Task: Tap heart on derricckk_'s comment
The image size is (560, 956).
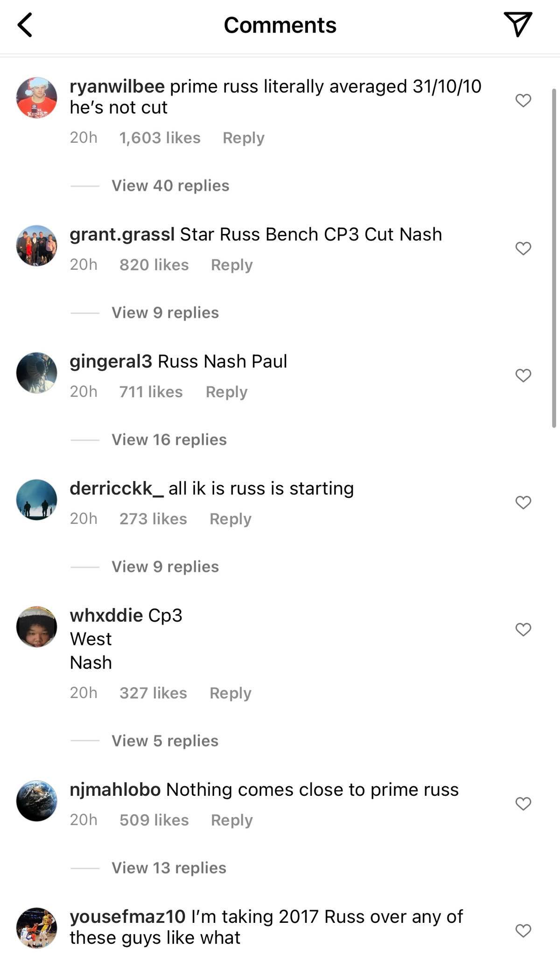Action: point(523,502)
